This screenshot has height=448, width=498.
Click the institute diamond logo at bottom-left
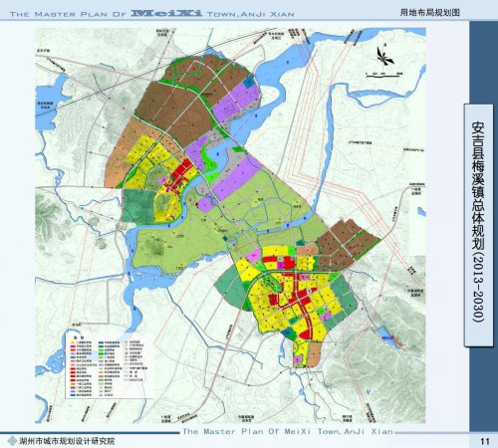coord(12,441)
